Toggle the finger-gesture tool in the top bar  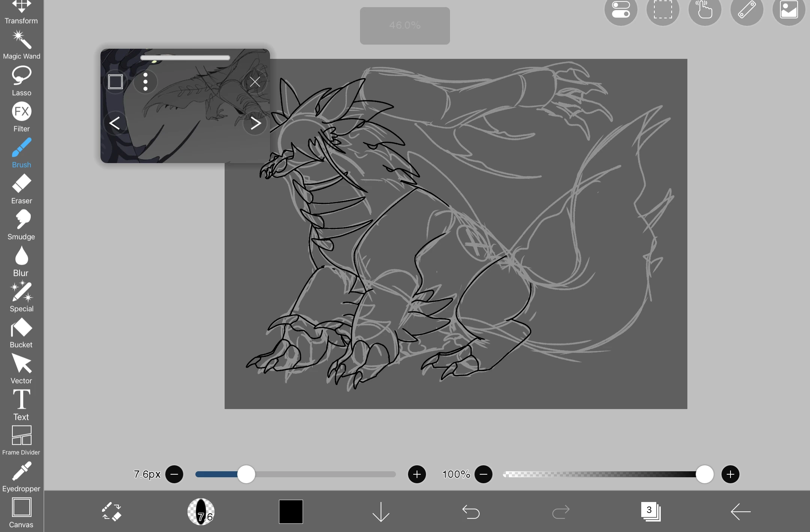[705, 10]
